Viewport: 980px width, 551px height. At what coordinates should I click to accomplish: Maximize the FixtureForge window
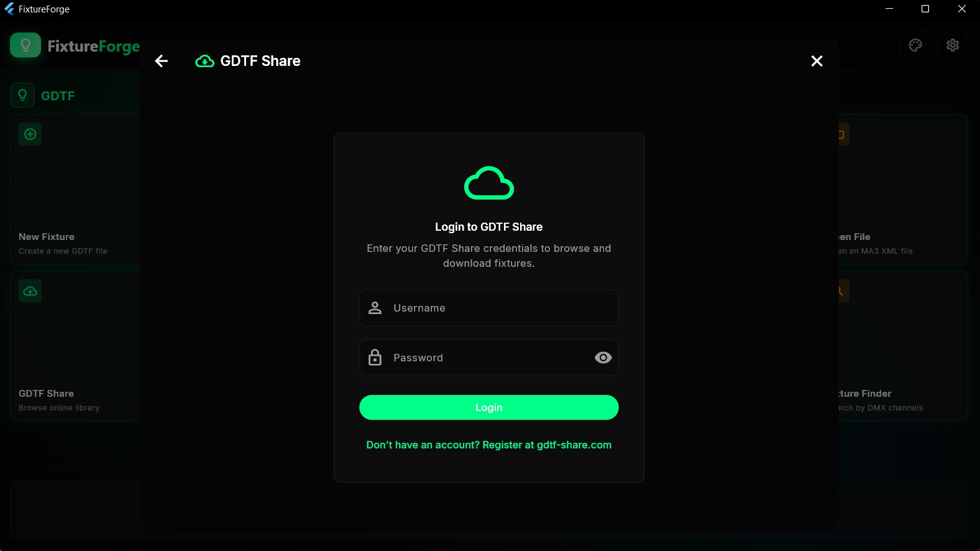tap(925, 9)
